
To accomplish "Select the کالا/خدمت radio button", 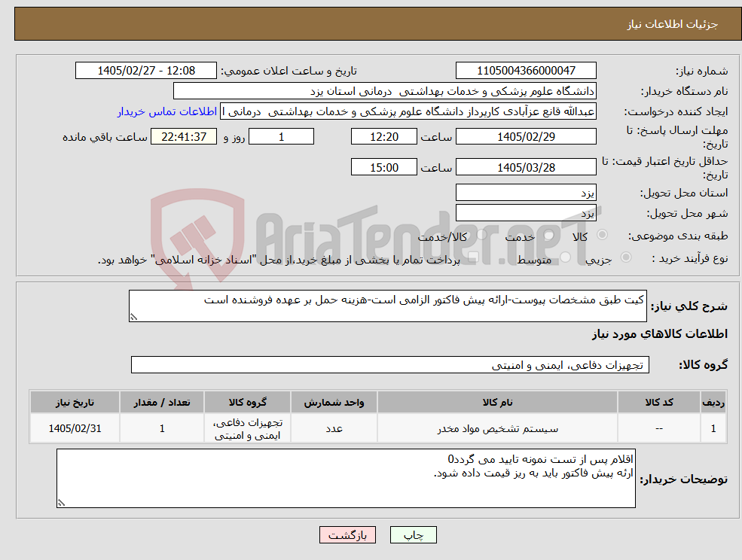I will coord(482,235).
